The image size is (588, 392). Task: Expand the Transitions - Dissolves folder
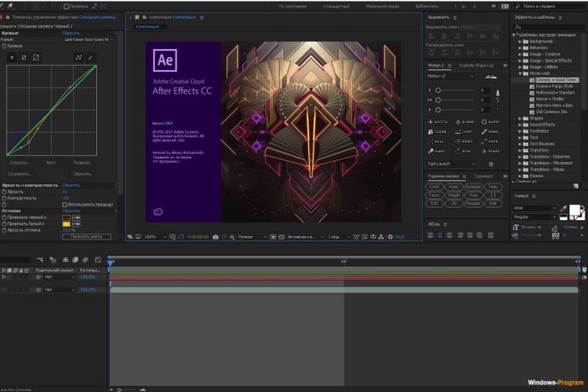tap(520, 157)
